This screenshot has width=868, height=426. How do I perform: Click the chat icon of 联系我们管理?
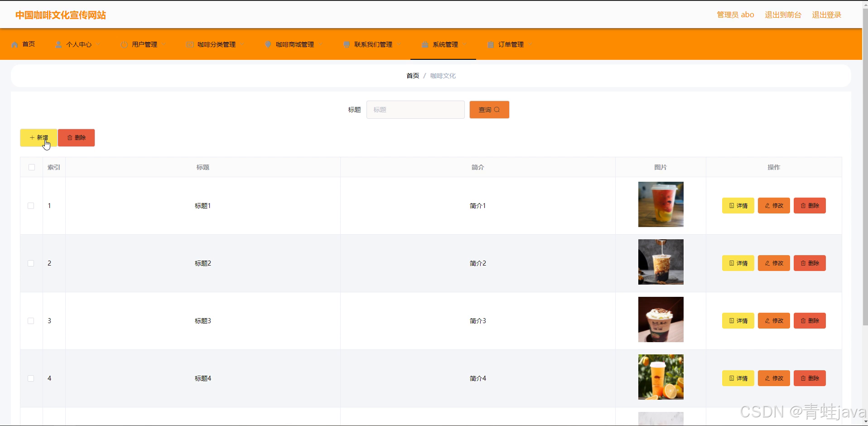coord(347,44)
